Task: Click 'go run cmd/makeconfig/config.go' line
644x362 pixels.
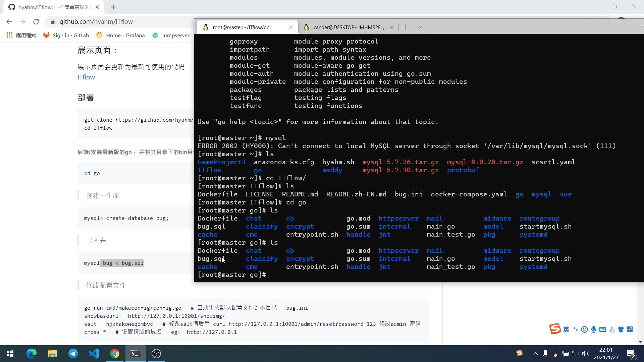Action: pyautogui.click(x=133, y=308)
